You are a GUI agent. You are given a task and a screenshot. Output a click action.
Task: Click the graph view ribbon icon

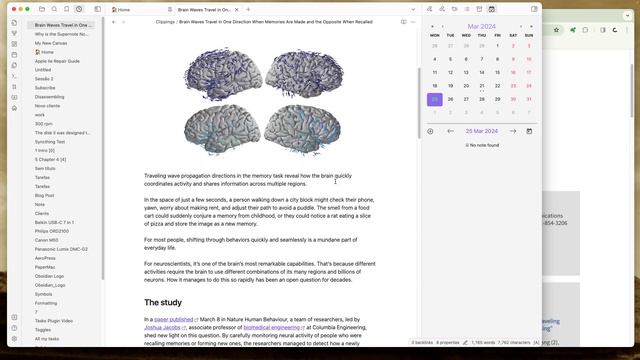coord(14,33)
